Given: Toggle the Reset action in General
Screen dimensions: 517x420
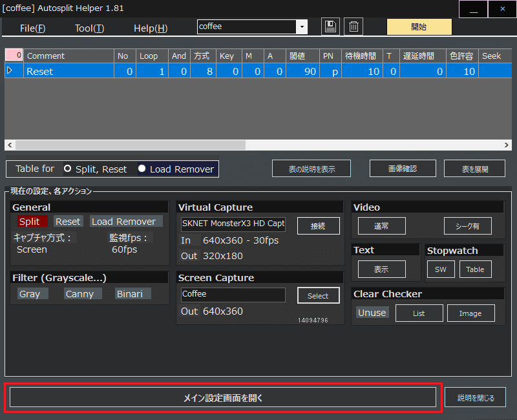Looking at the screenshot, I should click(68, 221).
